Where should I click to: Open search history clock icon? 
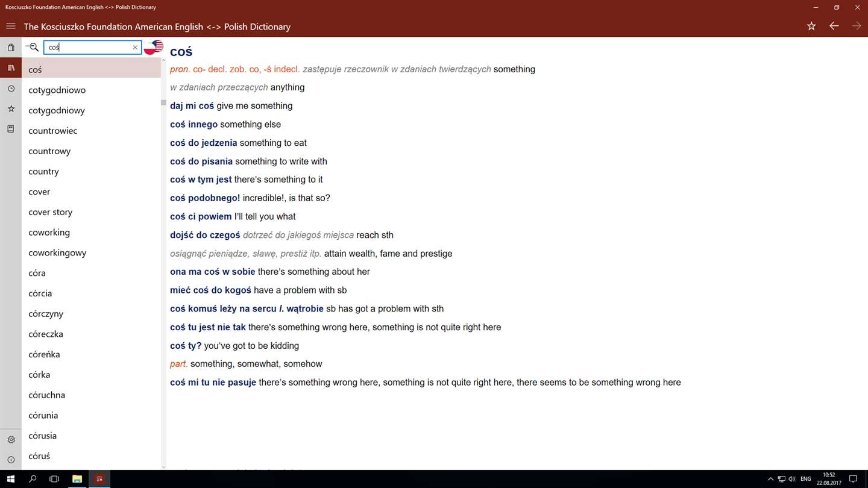click(11, 89)
